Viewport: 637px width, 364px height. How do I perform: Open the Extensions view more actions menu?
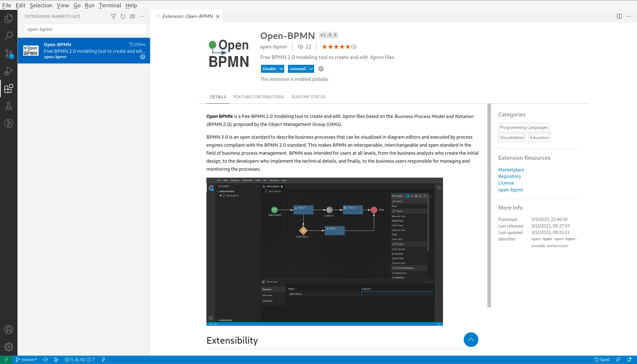click(x=142, y=16)
